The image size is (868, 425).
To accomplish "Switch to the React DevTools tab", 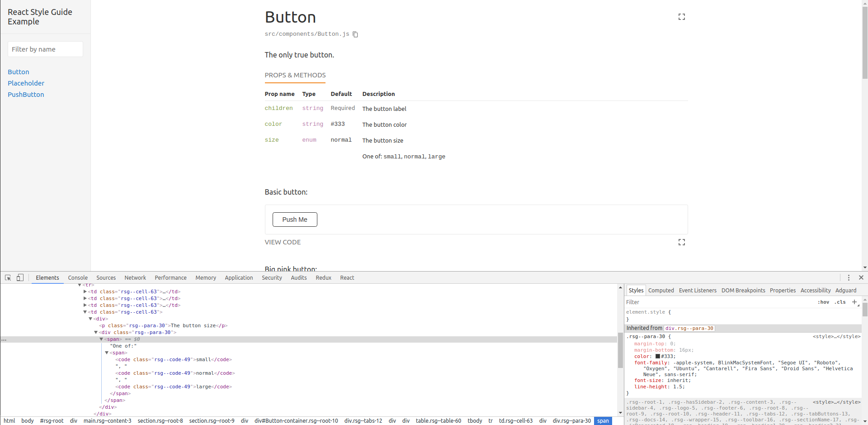I will click(347, 277).
